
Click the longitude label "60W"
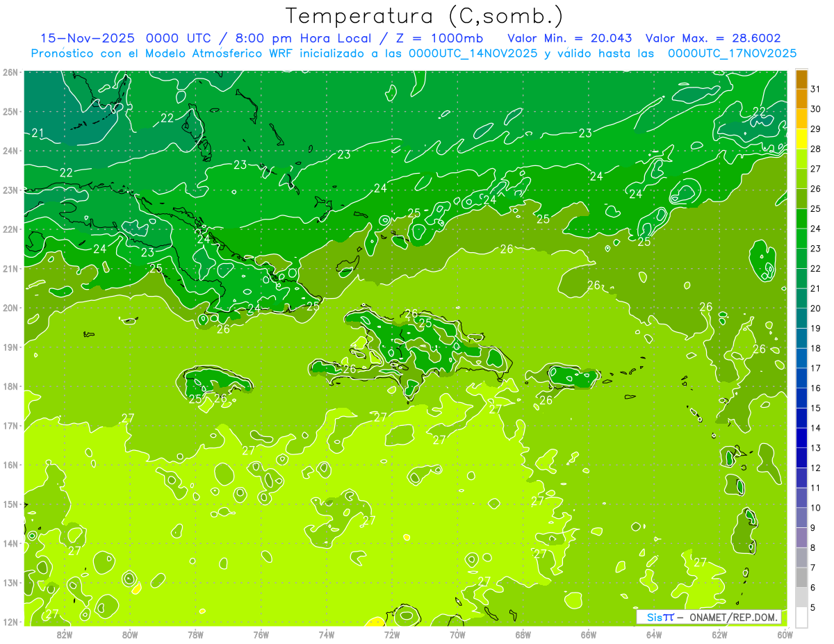pyautogui.click(x=785, y=634)
